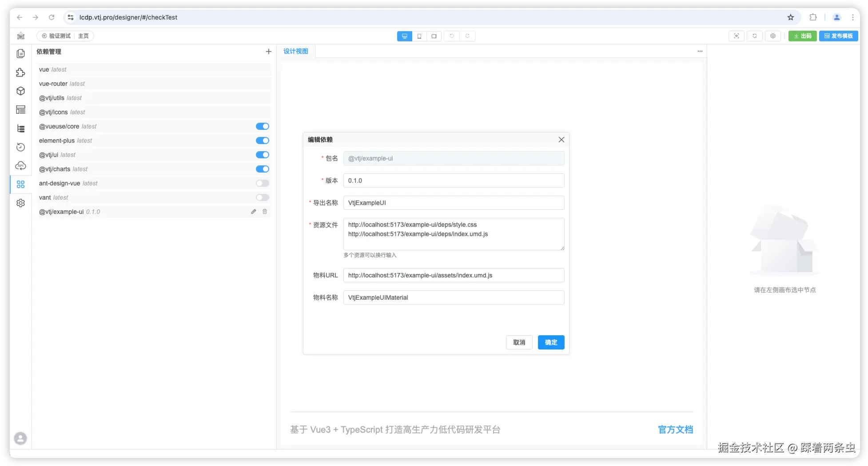Screen dimensions: 868x466
Task: Click the user avatar in the sidebar
Action: coord(20,438)
